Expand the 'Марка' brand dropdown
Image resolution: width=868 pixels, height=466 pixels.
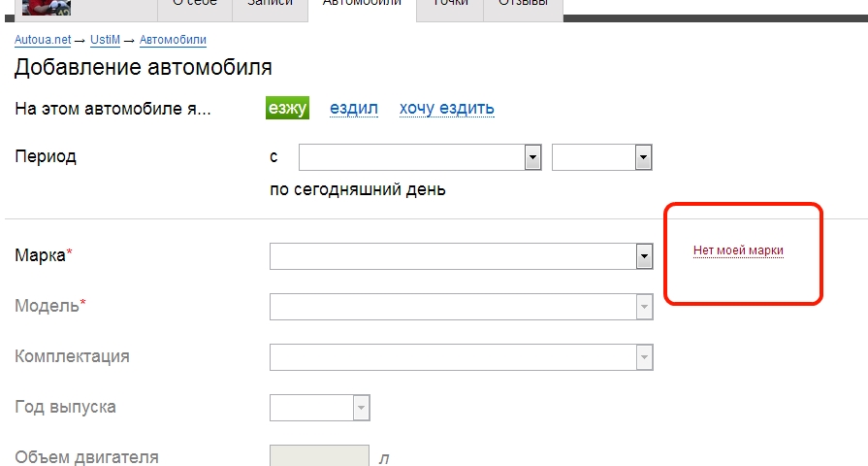[461, 256]
